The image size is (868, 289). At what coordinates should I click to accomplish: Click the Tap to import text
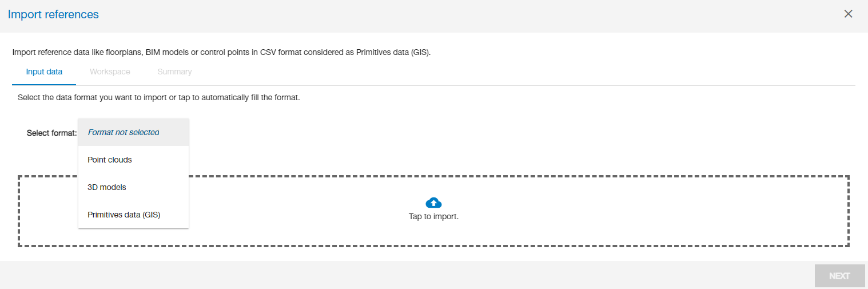[433, 217]
